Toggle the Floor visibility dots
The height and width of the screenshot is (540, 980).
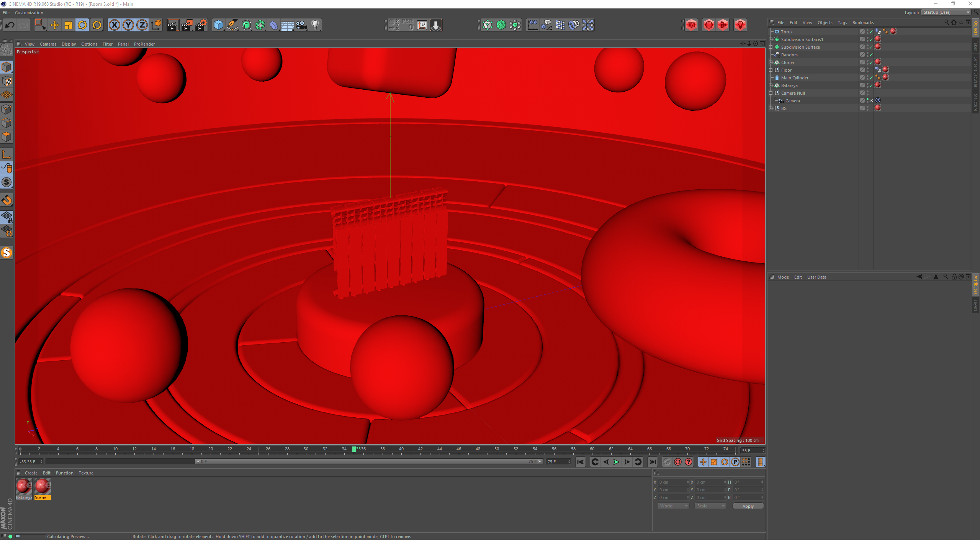point(867,70)
